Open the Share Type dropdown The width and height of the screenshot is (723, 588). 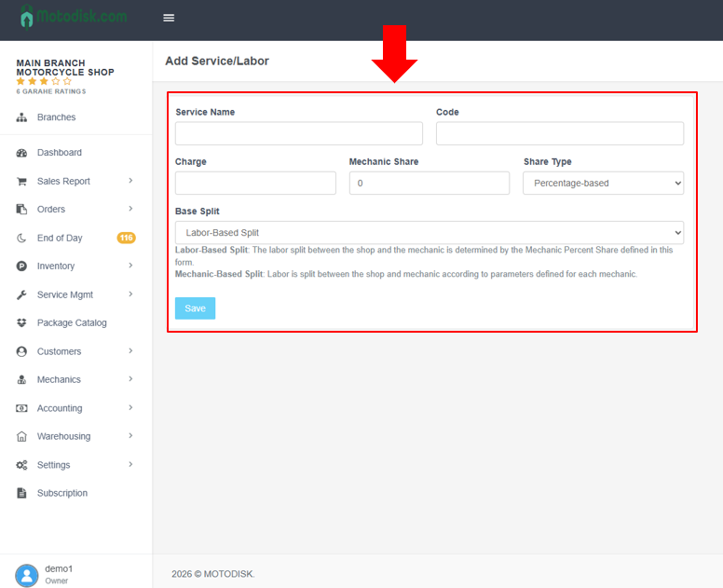603,183
